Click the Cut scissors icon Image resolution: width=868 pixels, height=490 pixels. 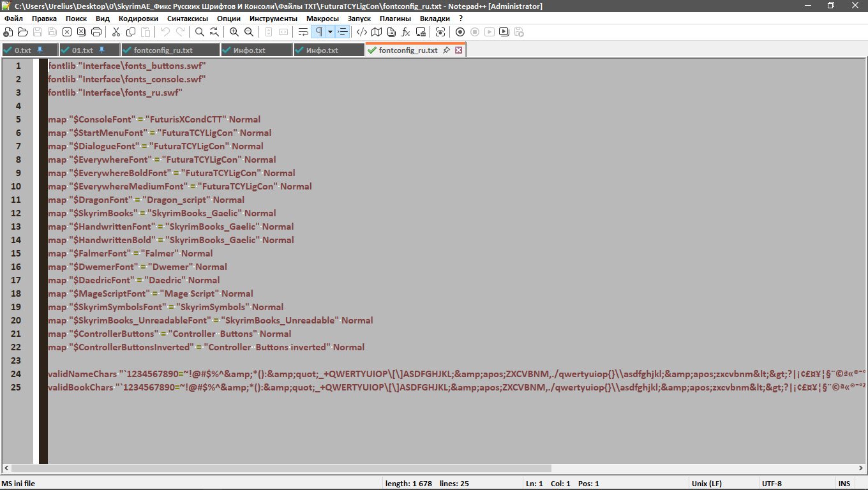click(x=116, y=32)
